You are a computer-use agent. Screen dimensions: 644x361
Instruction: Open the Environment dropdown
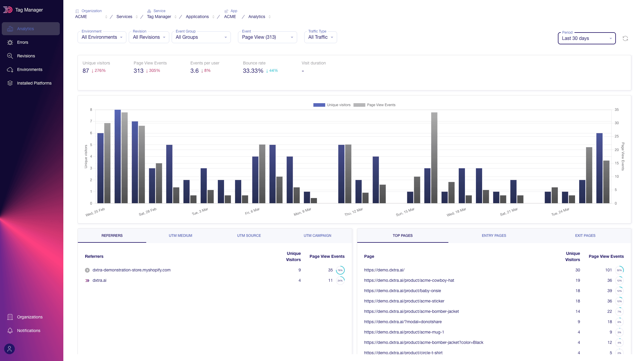tap(102, 37)
